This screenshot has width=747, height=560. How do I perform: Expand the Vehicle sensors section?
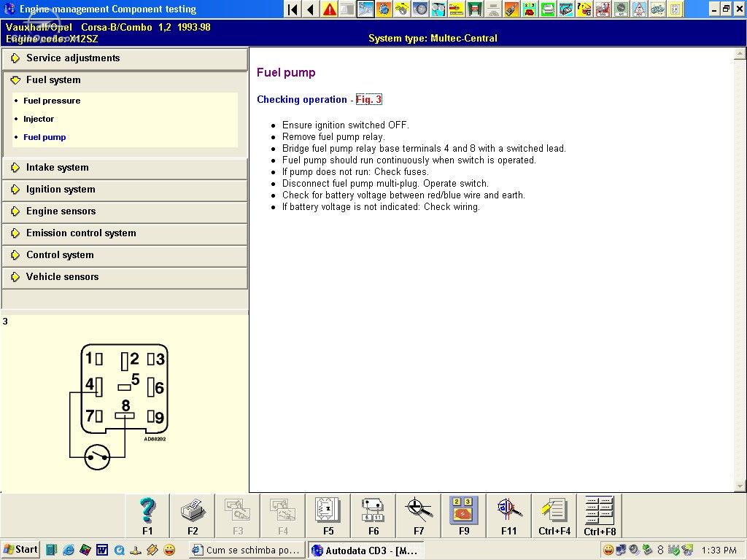pyautogui.click(x=125, y=277)
